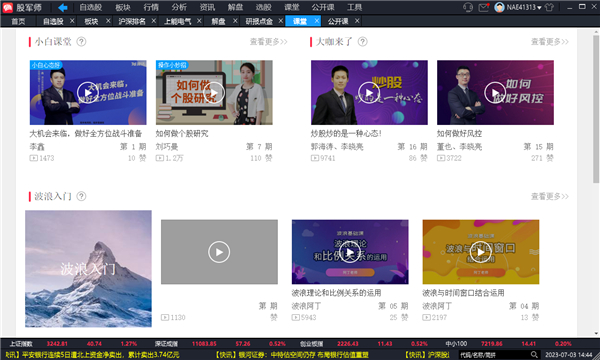Open title 如何做个股研究
This screenshot has height=360, width=600.
click(x=182, y=134)
